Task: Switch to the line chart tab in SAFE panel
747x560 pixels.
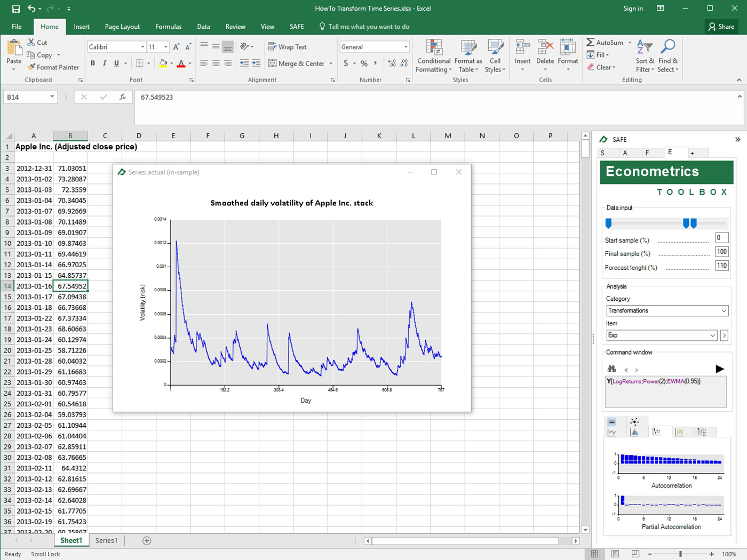Action: (612, 432)
